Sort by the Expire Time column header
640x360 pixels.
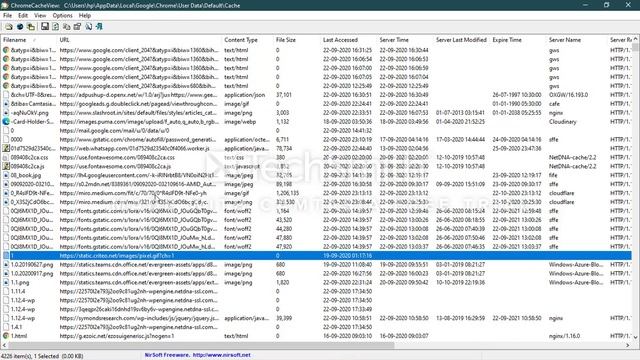(518, 40)
